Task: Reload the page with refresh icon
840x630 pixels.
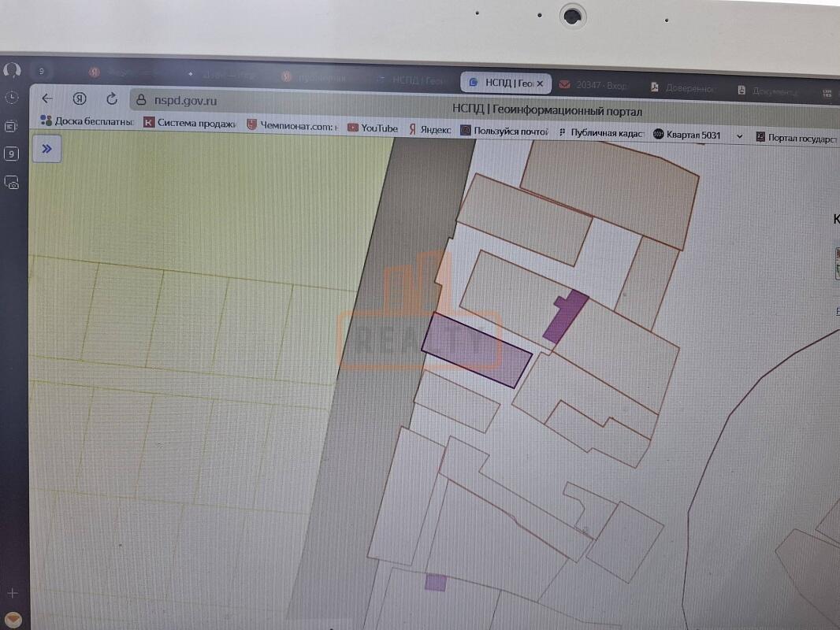Action: pyautogui.click(x=112, y=98)
